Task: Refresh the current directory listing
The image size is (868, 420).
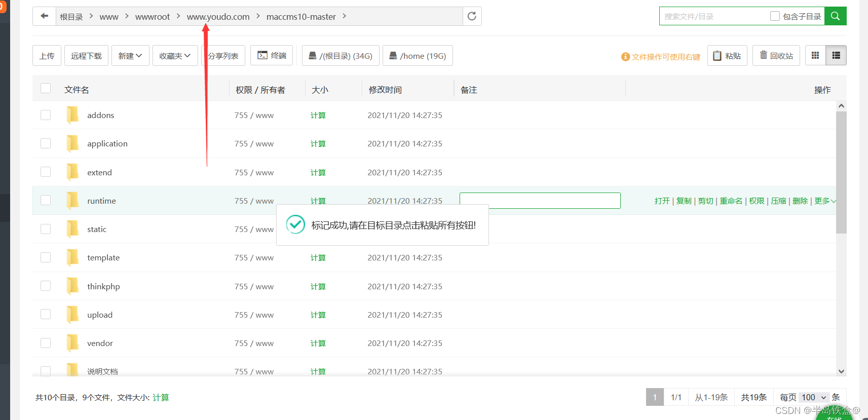Action: (472, 16)
